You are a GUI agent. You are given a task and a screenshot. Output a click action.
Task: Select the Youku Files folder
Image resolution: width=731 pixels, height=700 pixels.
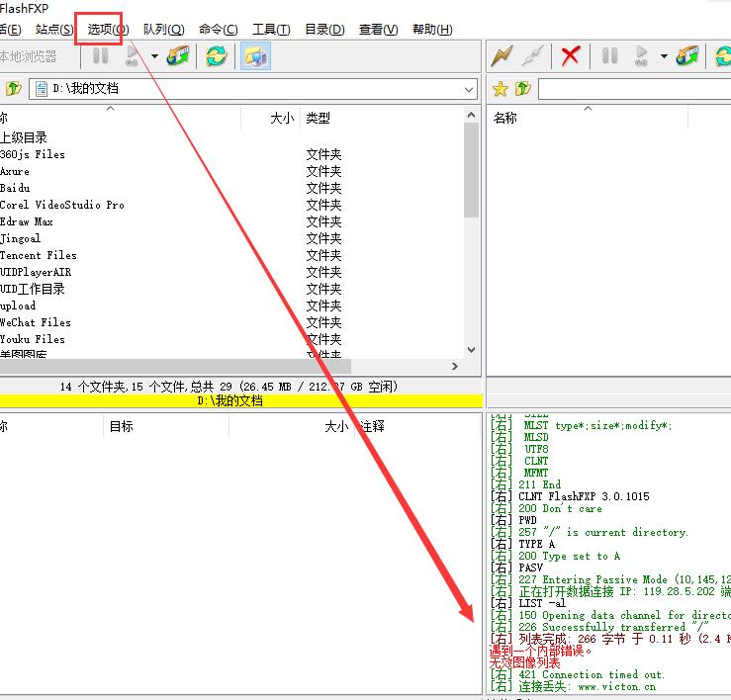pos(33,339)
